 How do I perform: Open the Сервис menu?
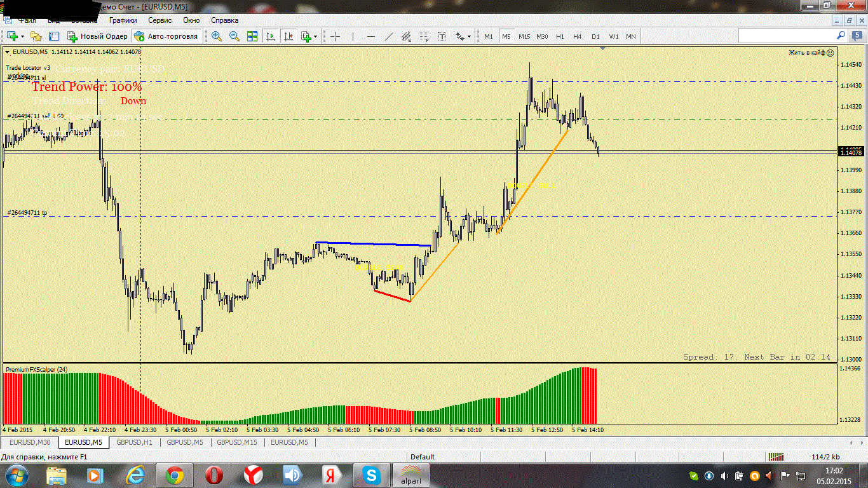tap(159, 20)
